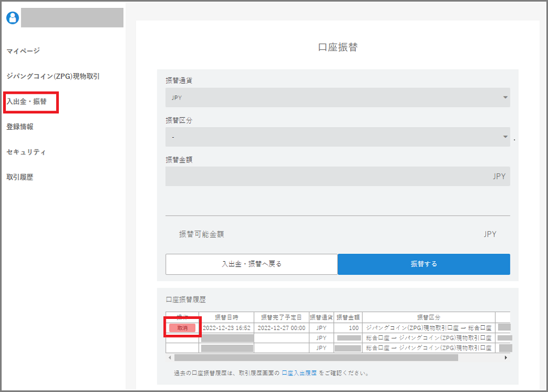Open ジパングコイン(ZPG)現物取引 menu item
548x392 pixels.
[x=53, y=76]
